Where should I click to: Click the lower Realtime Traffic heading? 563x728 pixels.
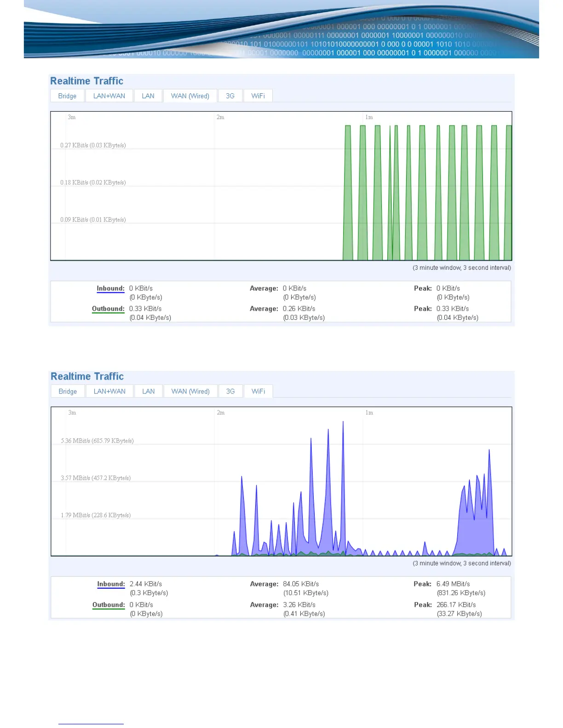(87, 376)
